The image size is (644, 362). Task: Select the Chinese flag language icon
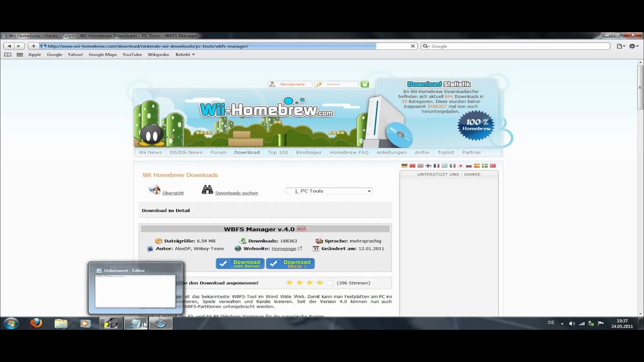click(x=413, y=165)
